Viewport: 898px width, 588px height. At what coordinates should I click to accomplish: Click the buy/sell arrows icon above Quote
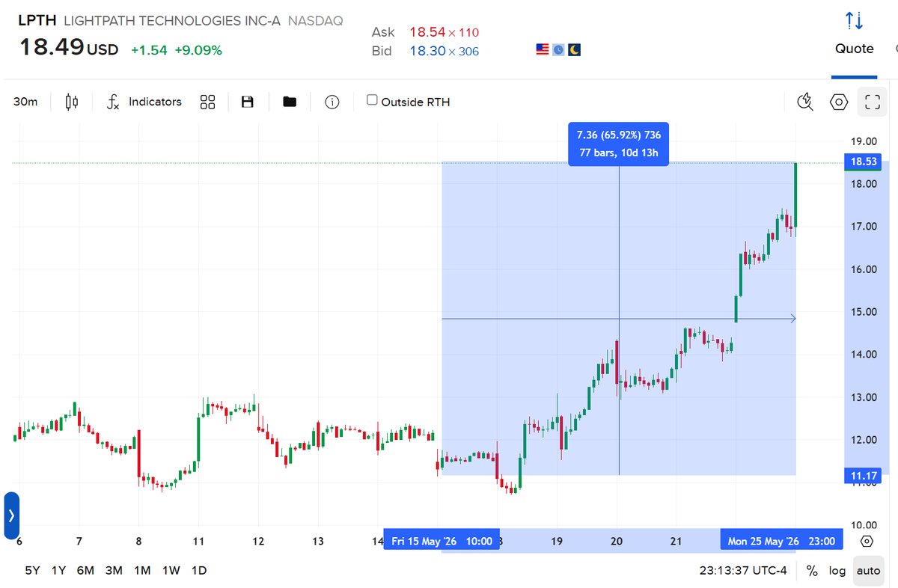pyautogui.click(x=854, y=20)
